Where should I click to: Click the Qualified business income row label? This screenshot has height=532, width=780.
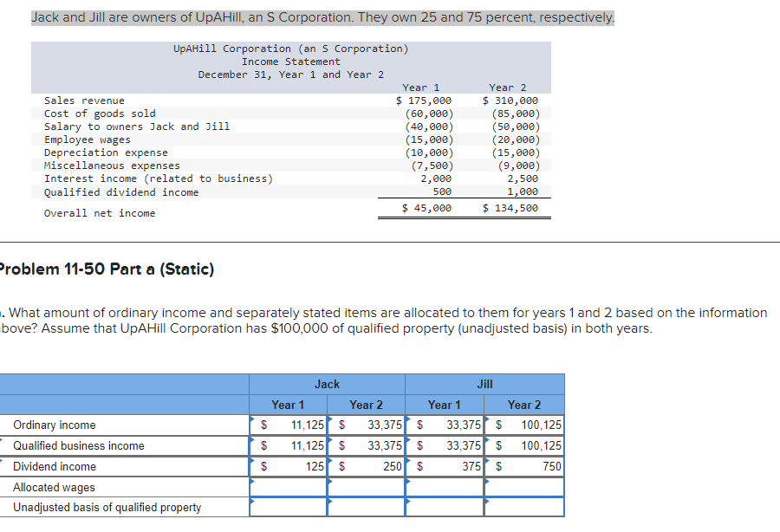coord(79,446)
